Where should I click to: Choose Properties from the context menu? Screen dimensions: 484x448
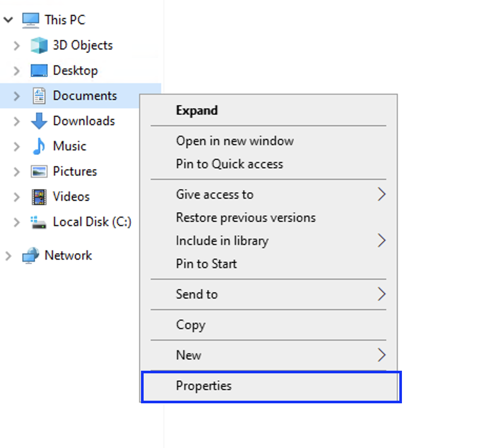204,386
